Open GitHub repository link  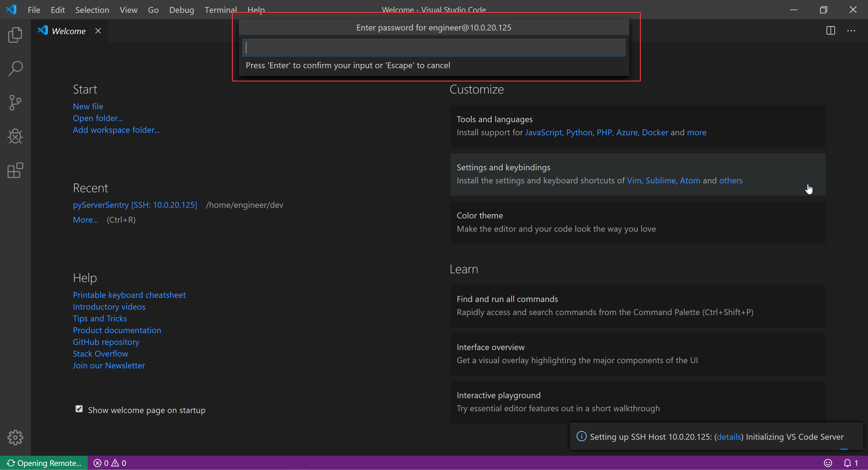[106, 342]
